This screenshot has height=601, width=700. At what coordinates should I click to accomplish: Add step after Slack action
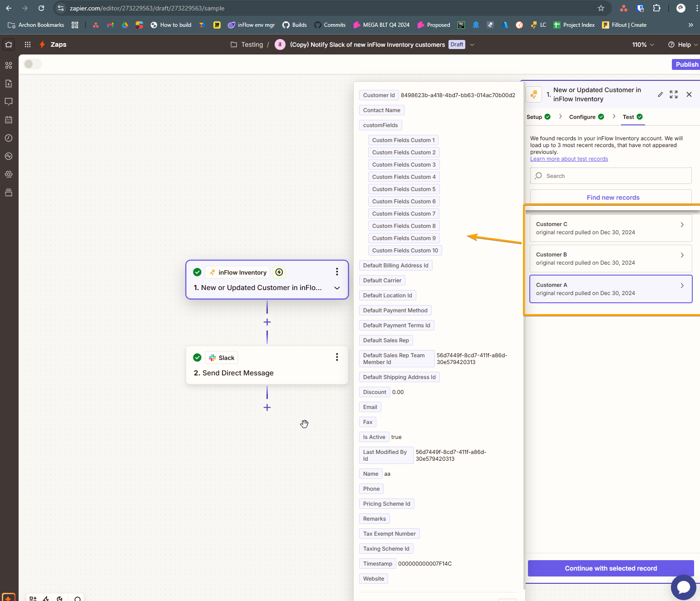pyautogui.click(x=267, y=407)
